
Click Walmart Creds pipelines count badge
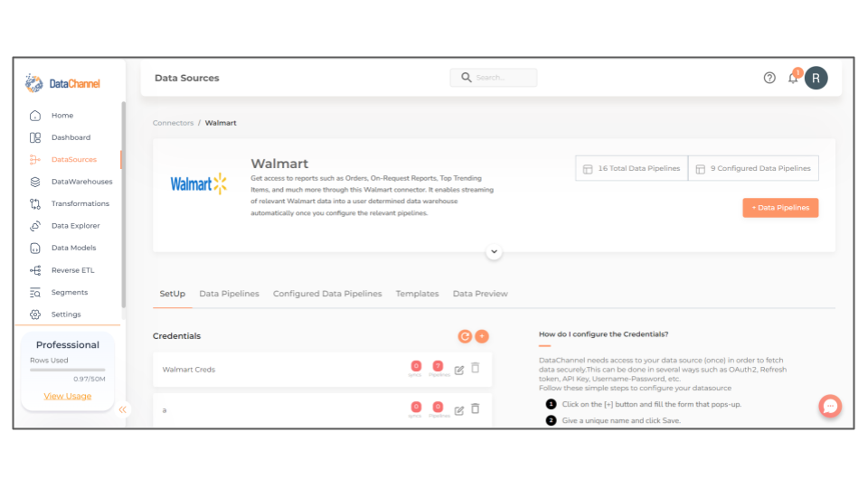pyautogui.click(x=438, y=366)
